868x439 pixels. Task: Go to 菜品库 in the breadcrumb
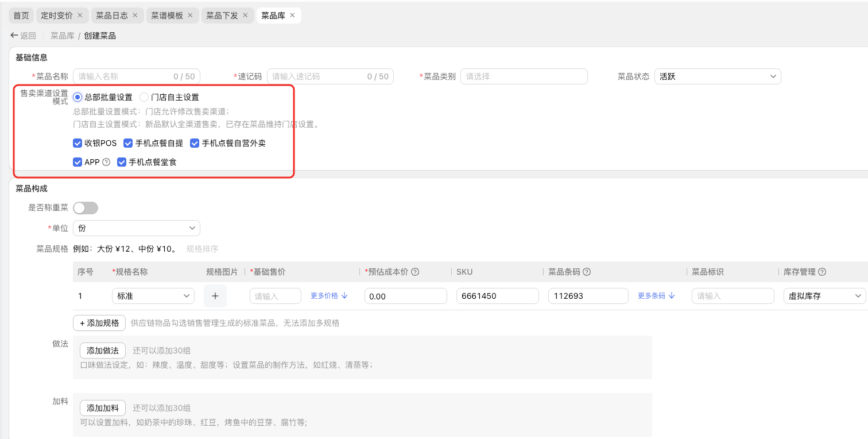pos(63,36)
